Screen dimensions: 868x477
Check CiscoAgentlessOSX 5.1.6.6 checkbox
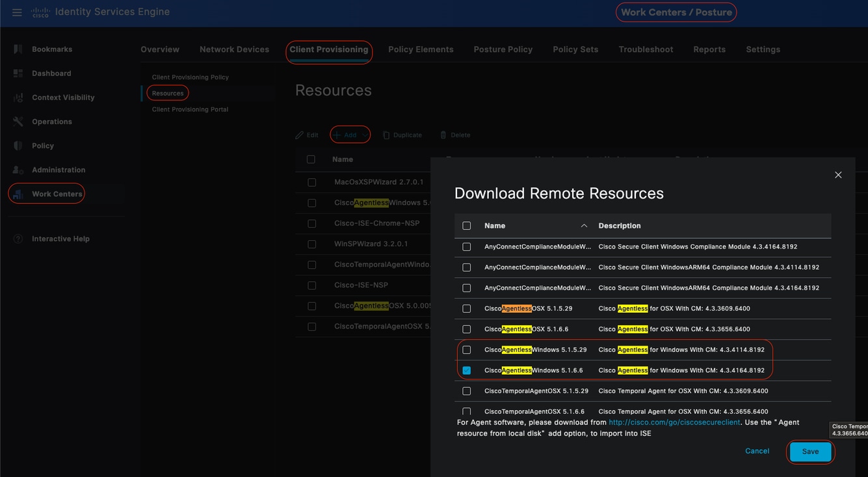tap(466, 329)
